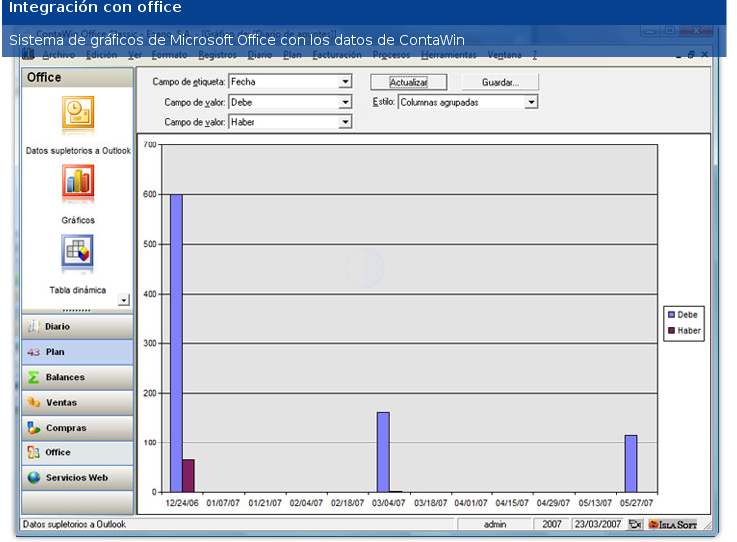Open the Diario sidebar section
Viewport: 737px width, 542px height.
pyautogui.click(x=78, y=327)
